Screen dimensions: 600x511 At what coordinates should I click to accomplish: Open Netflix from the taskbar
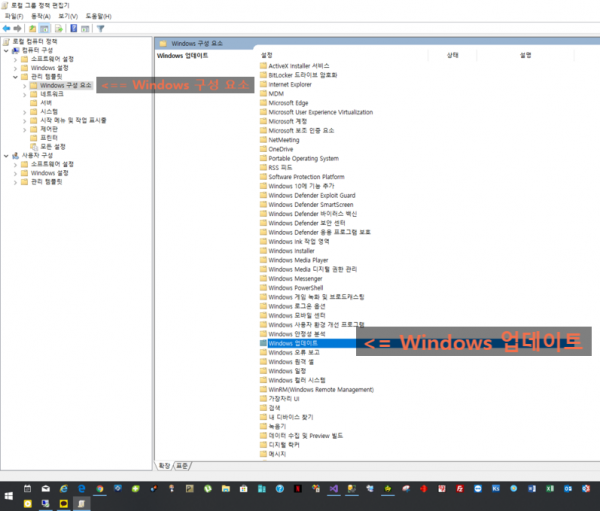pyautogui.click(x=298, y=489)
